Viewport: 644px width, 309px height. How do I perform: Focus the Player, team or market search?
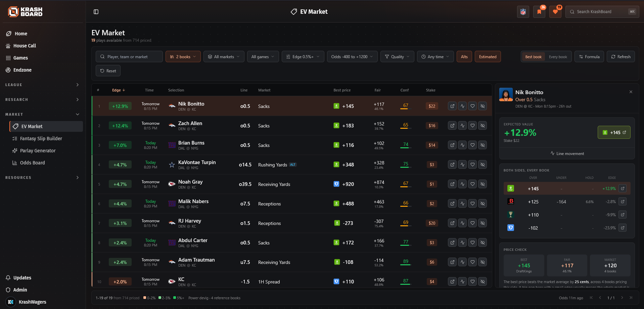click(129, 57)
